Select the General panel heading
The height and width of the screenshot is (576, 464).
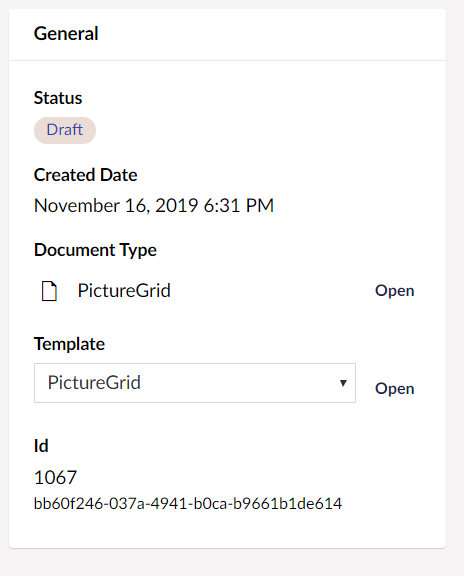pyautogui.click(x=66, y=33)
